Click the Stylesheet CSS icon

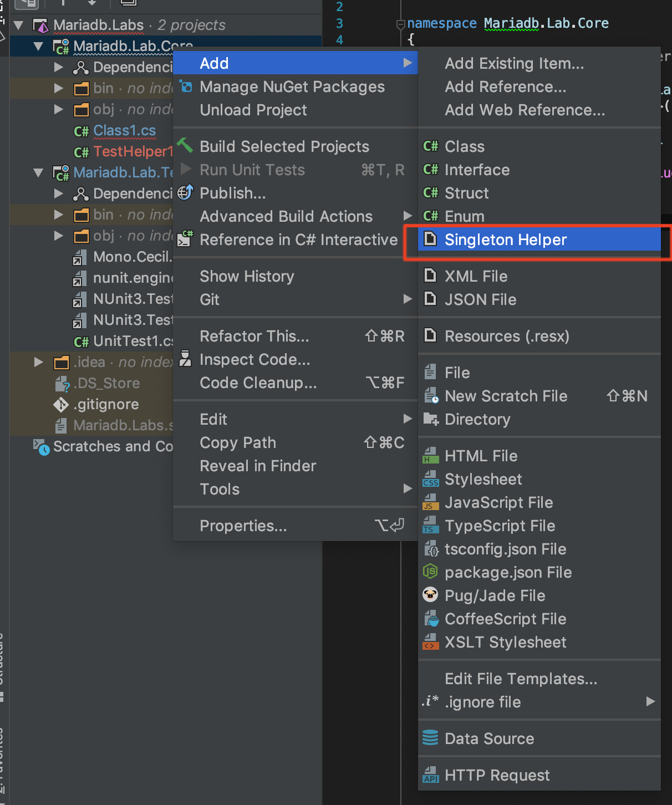tap(430, 478)
